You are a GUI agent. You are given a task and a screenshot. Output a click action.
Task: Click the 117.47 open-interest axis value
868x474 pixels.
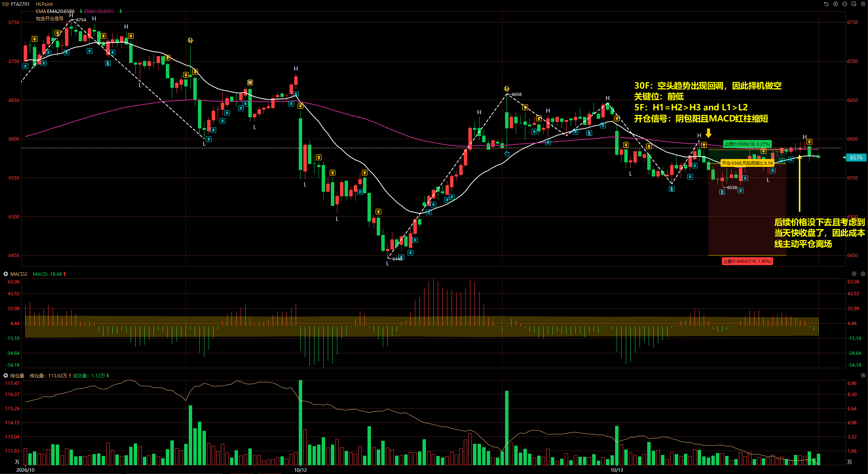click(x=12, y=383)
